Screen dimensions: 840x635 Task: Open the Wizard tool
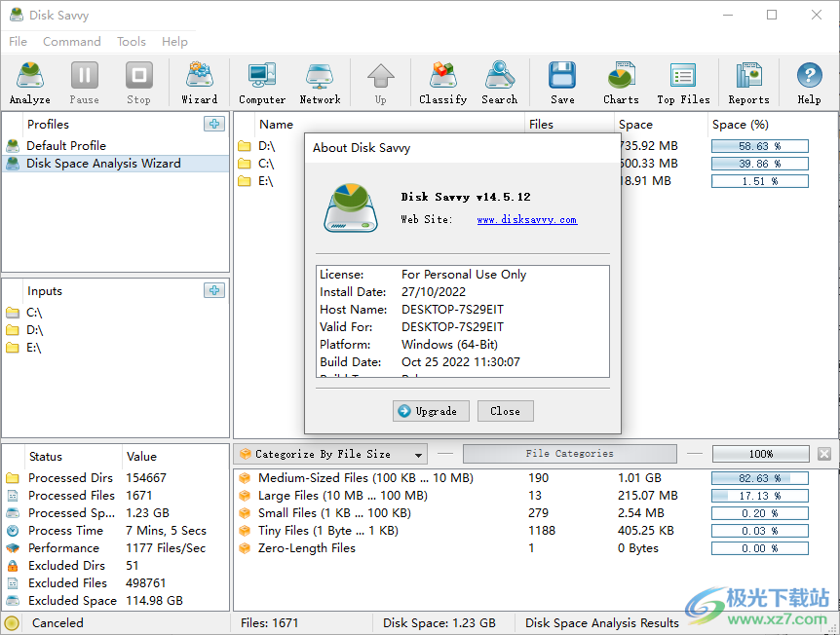[x=200, y=83]
